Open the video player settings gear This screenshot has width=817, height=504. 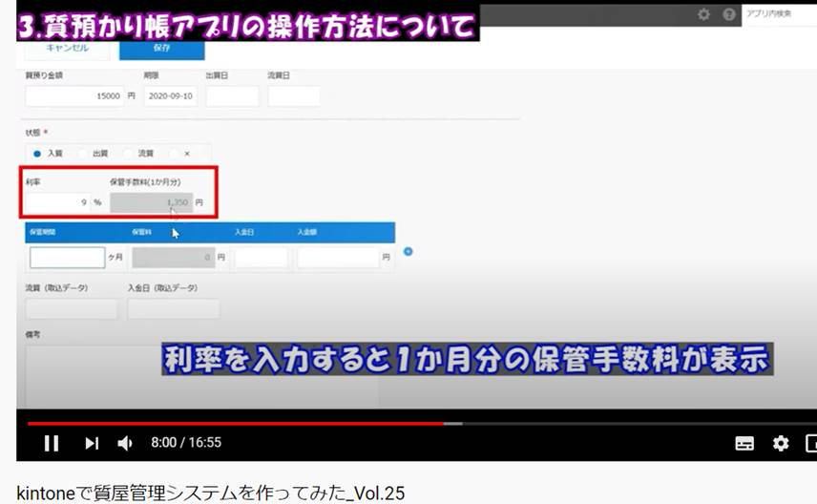(x=781, y=443)
